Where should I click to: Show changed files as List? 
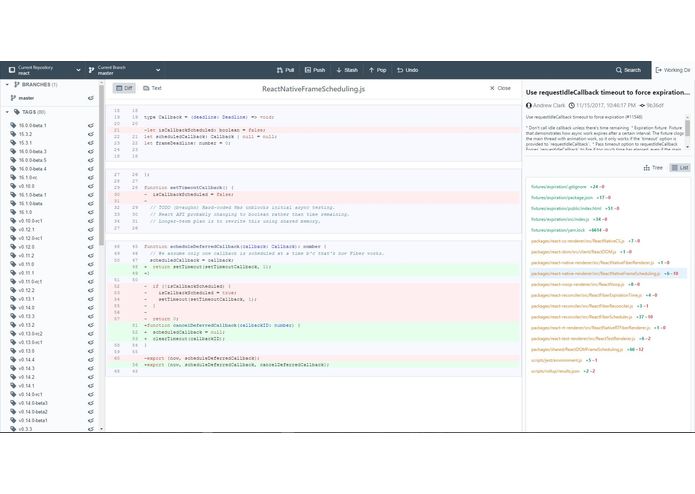[680, 167]
